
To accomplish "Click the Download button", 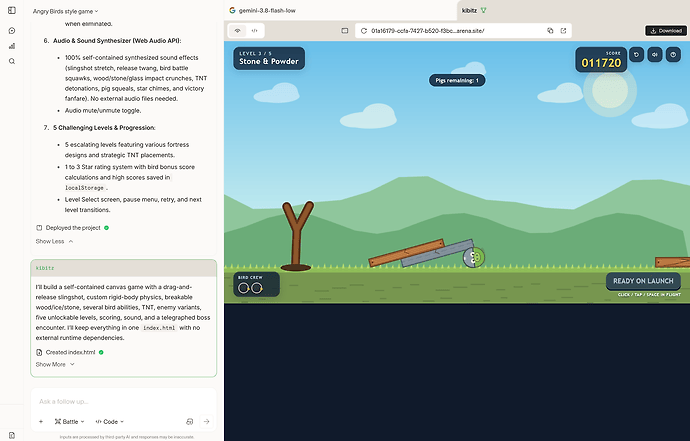I will pyautogui.click(x=666, y=31).
